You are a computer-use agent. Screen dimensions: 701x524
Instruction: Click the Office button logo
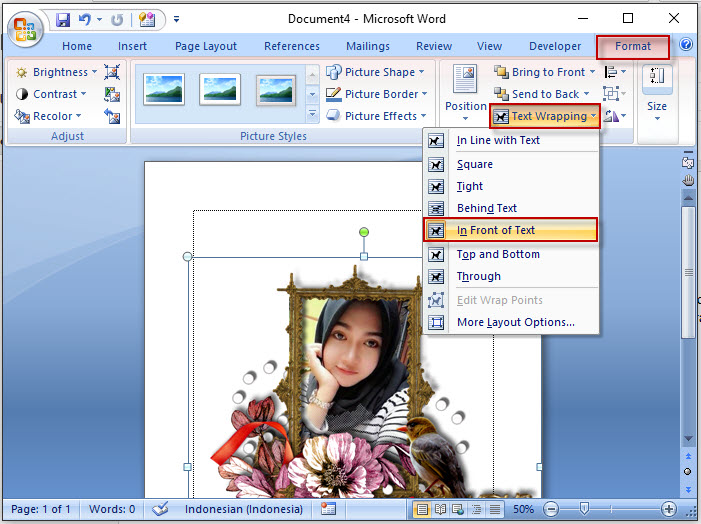(x=25, y=30)
